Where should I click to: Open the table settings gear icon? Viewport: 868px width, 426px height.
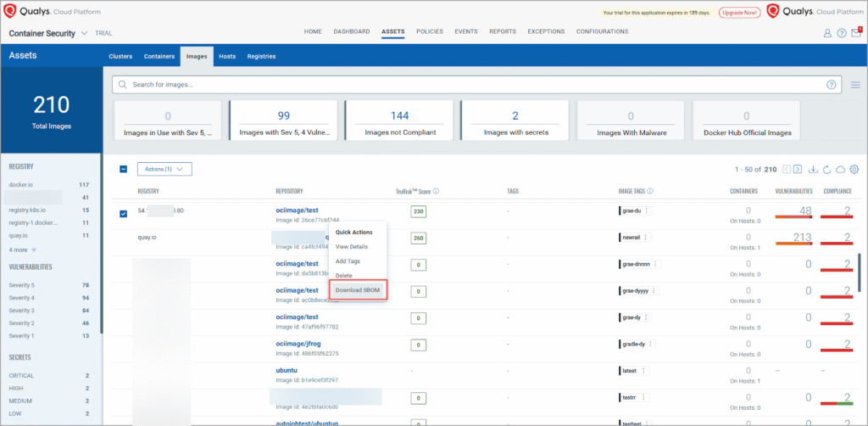(854, 169)
